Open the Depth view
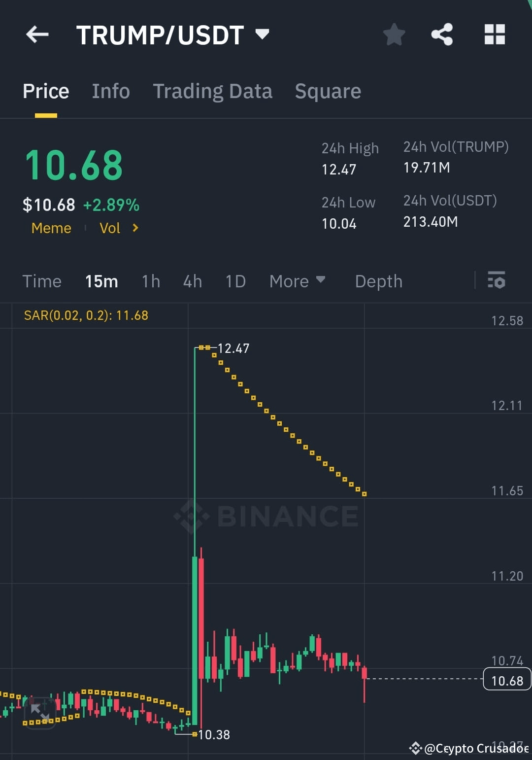Image resolution: width=532 pixels, height=760 pixels. point(378,281)
